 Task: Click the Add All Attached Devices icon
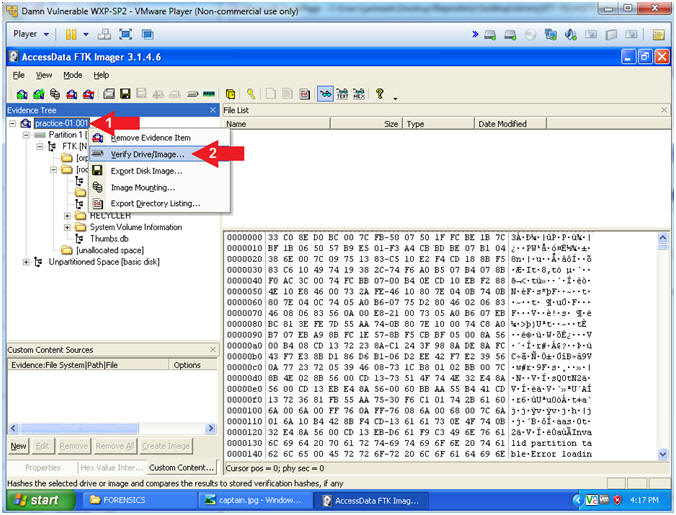point(39,94)
